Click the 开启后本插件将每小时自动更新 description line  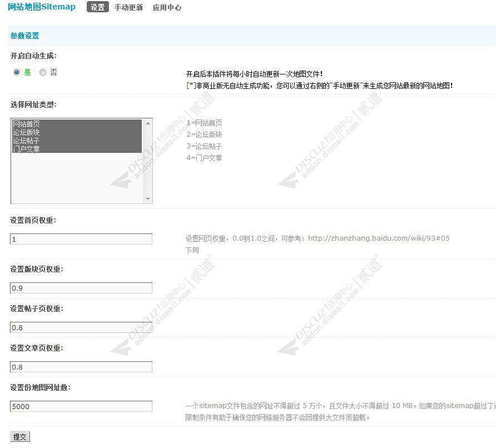click(254, 74)
